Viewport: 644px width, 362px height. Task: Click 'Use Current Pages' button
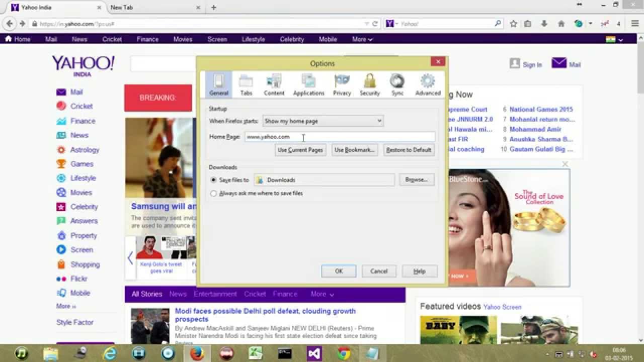click(x=300, y=150)
